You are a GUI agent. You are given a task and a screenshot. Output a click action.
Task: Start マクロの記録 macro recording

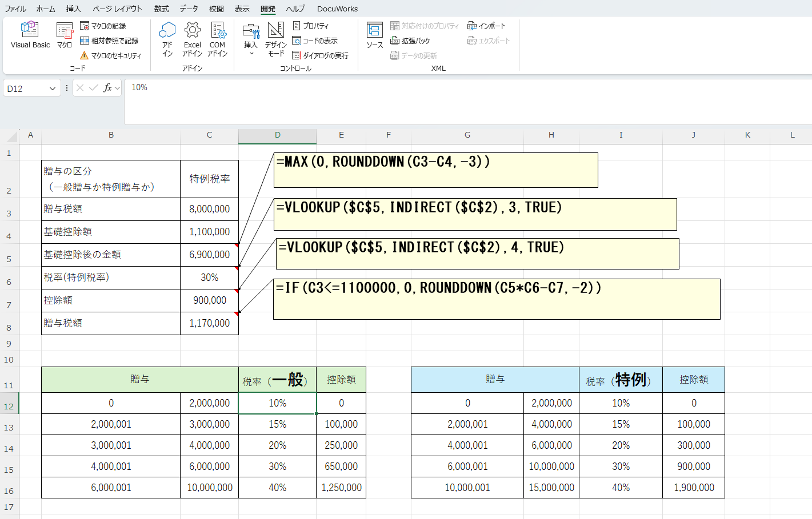[x=103, y=26]
